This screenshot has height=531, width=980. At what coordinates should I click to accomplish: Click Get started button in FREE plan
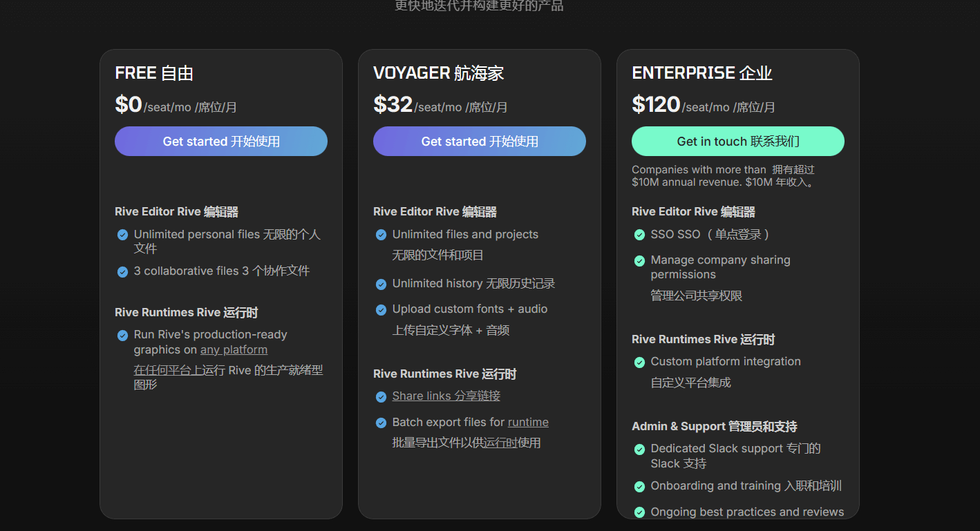pos(221,141)
